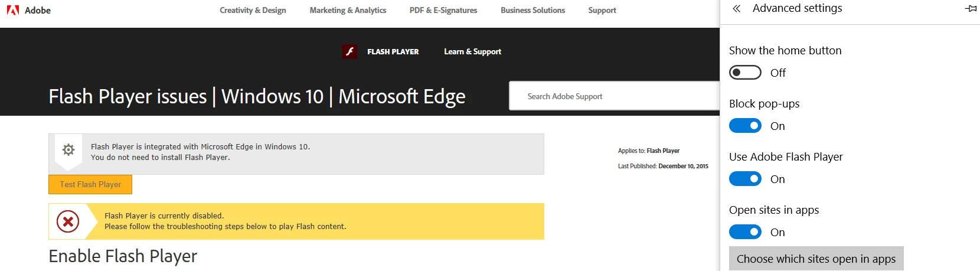Open the Marketing & Analytics menu

coord(348,10)
